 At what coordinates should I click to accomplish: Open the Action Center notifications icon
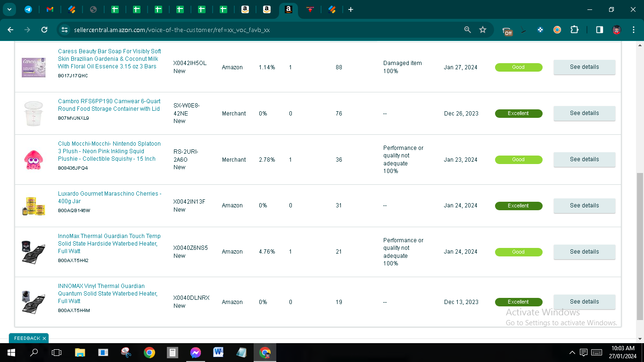(x=584, y=352)
